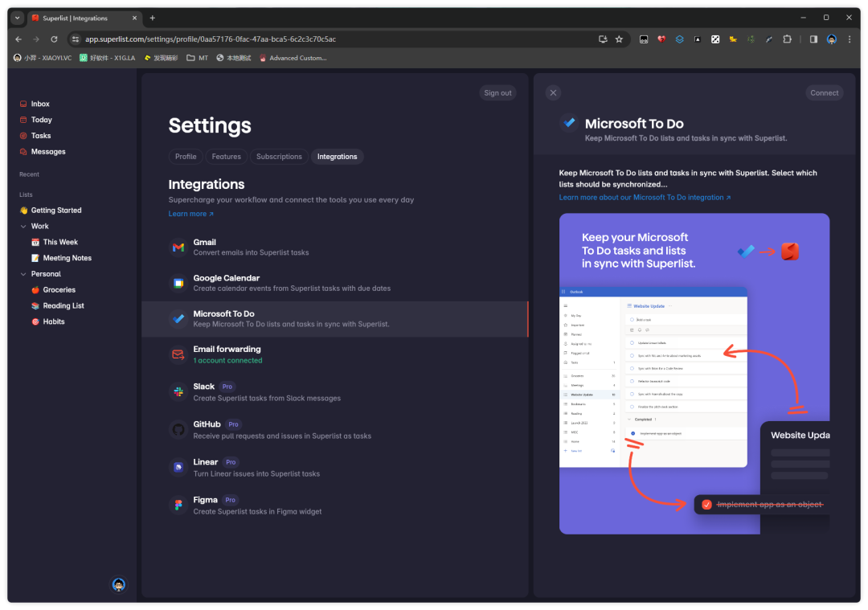Open the This Week list
This screenshot has width=868, height=610.
[55, 242]
